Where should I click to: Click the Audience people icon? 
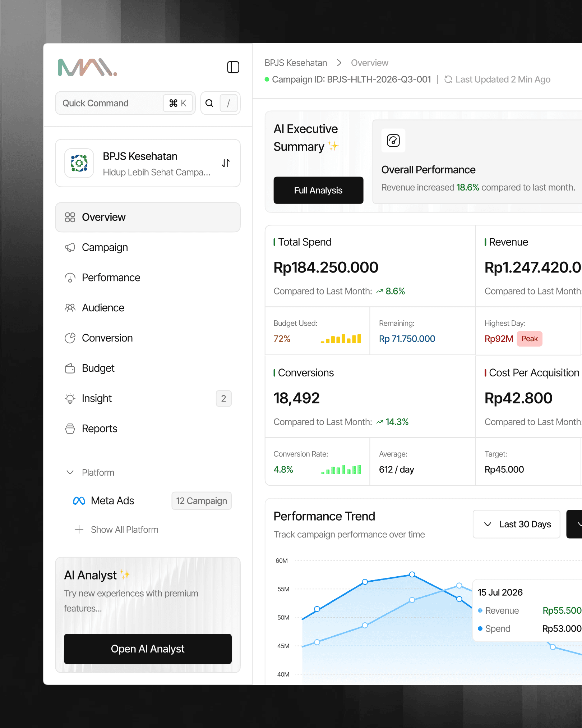click(70, 308)
